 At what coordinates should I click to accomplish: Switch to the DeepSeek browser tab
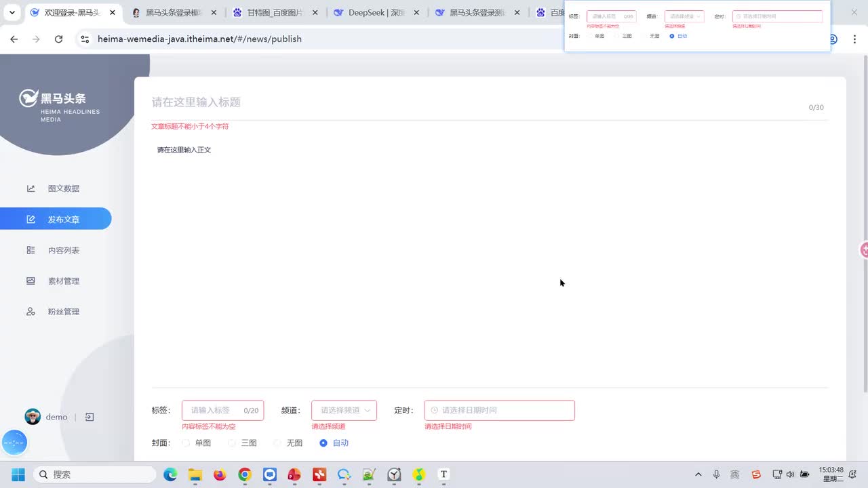pyautogui.click(x=377, y=12)
